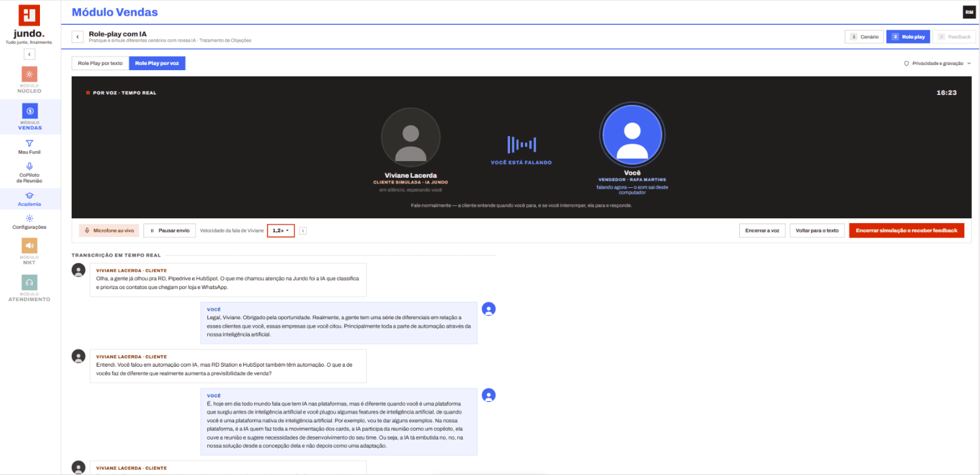980x475 pixels.
Task: Click Viviane Lacerda avatar in call panel
Action: [x=411, y=138]
